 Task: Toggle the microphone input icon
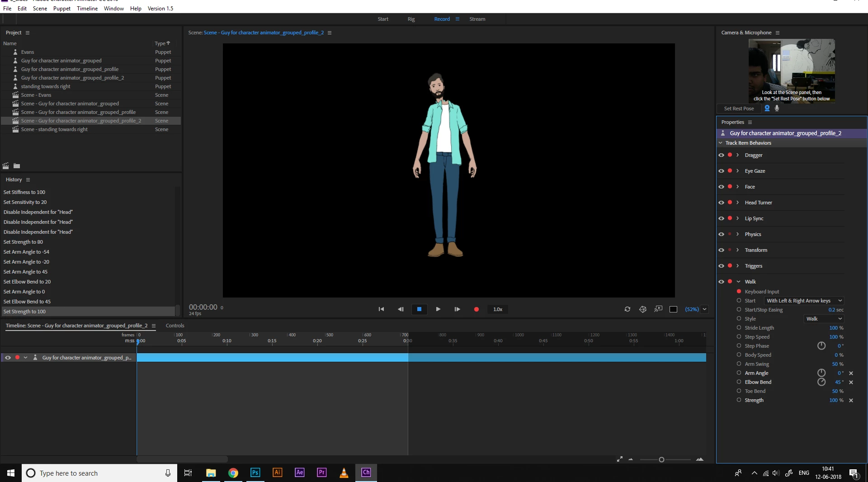(777, 109)
